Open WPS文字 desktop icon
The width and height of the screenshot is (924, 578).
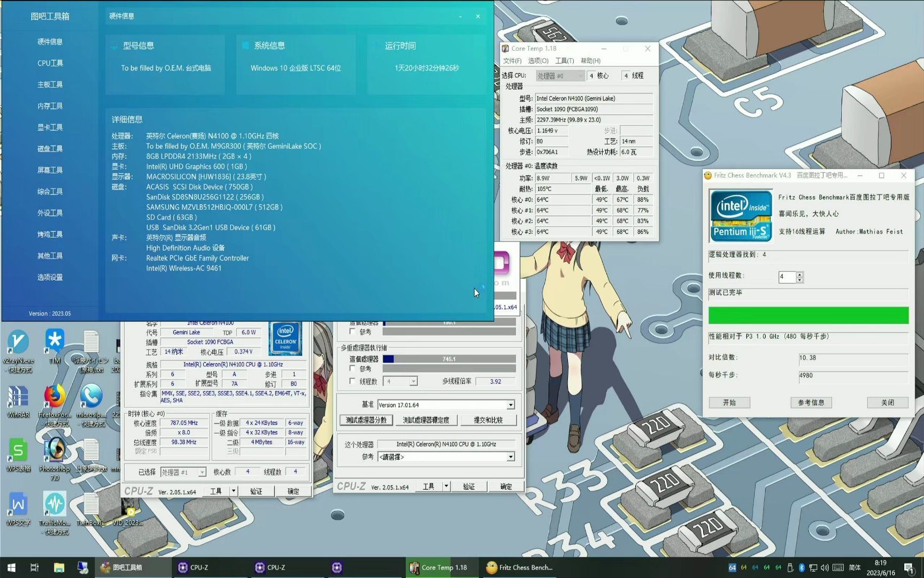18,509
